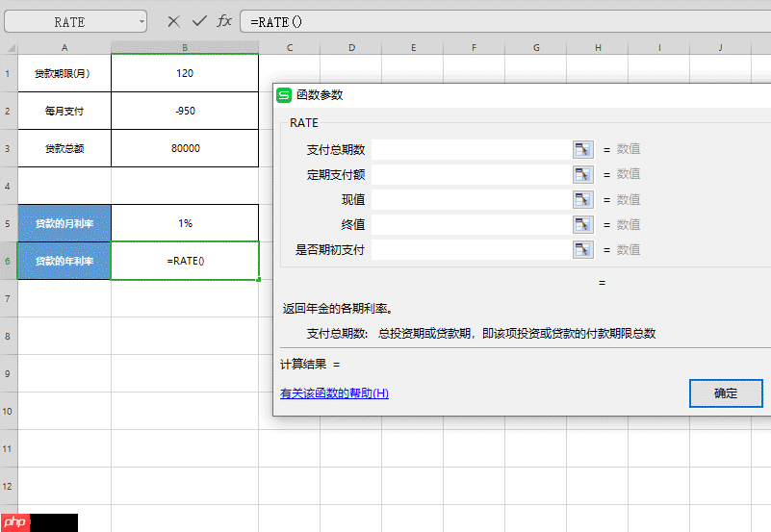This screenshot has height=532, width=771.
Task: Click range selector icon for 支付总期数
Action: coord(583,149)
